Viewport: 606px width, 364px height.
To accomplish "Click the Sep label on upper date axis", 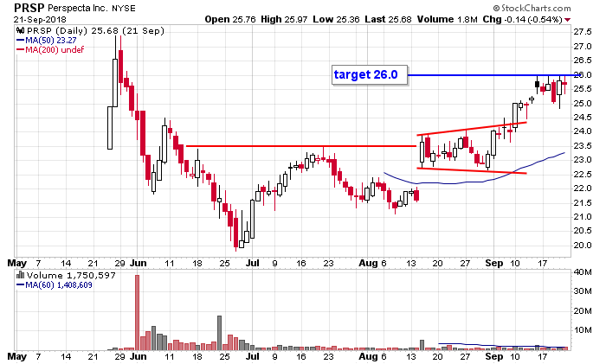I will pyautogui.click(x=494, y=263).
